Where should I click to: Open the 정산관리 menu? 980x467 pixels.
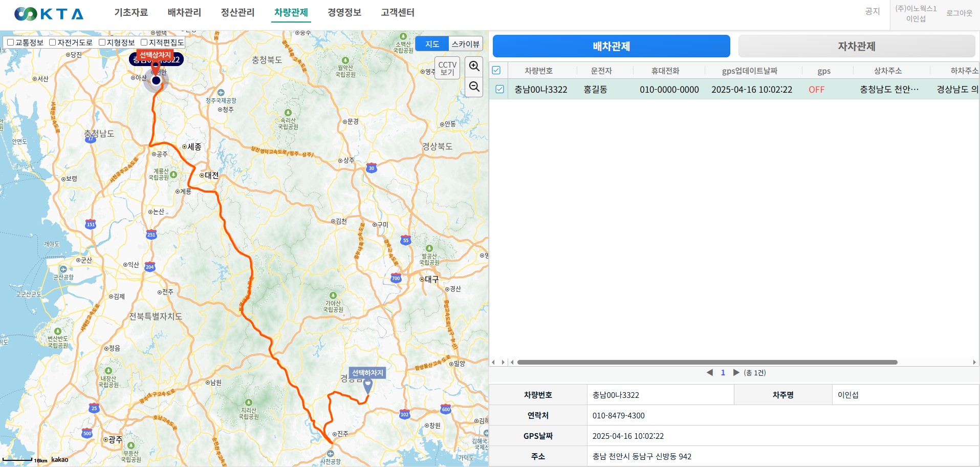(x=237, y=12)
